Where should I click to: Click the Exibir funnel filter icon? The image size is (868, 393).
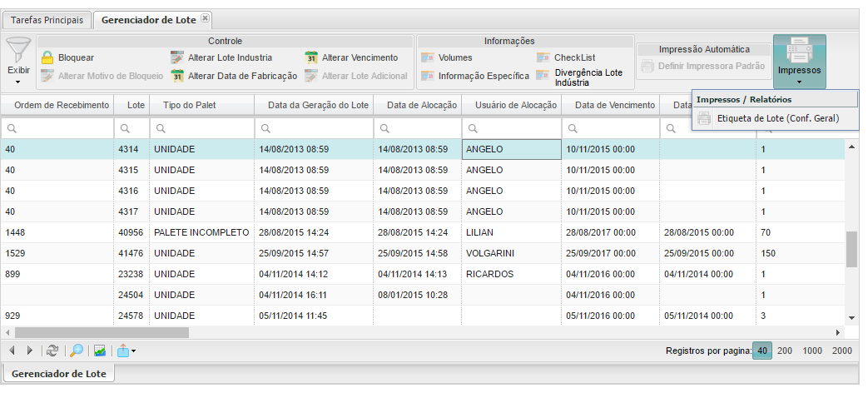[18, 50]
